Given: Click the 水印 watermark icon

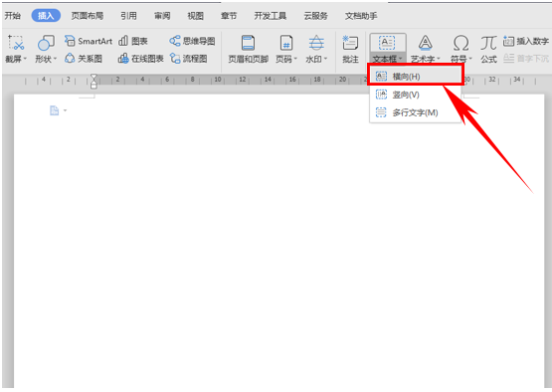Looking at the screenshot, I should tap(316, 43).
